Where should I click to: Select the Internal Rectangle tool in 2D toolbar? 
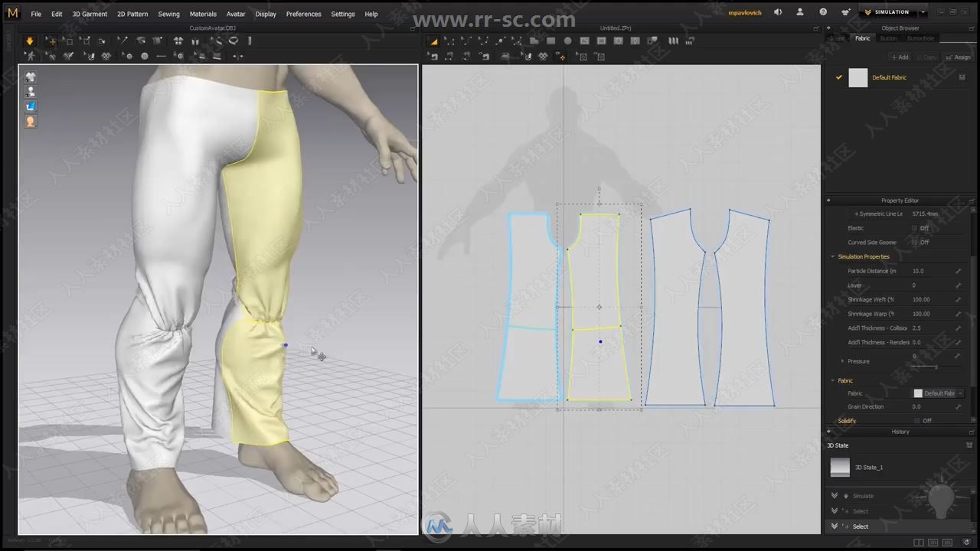click(x=601, y=41)
